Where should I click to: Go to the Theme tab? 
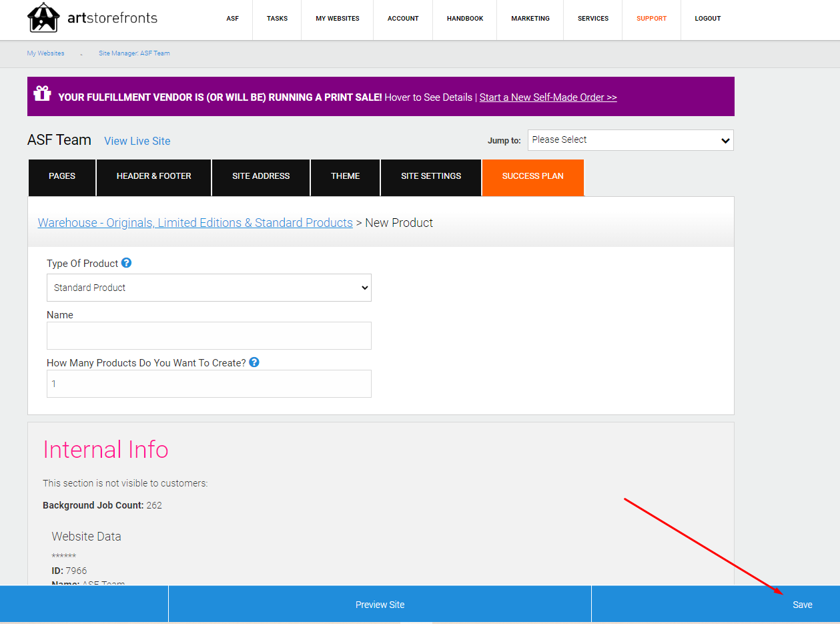tap(346, 178)
